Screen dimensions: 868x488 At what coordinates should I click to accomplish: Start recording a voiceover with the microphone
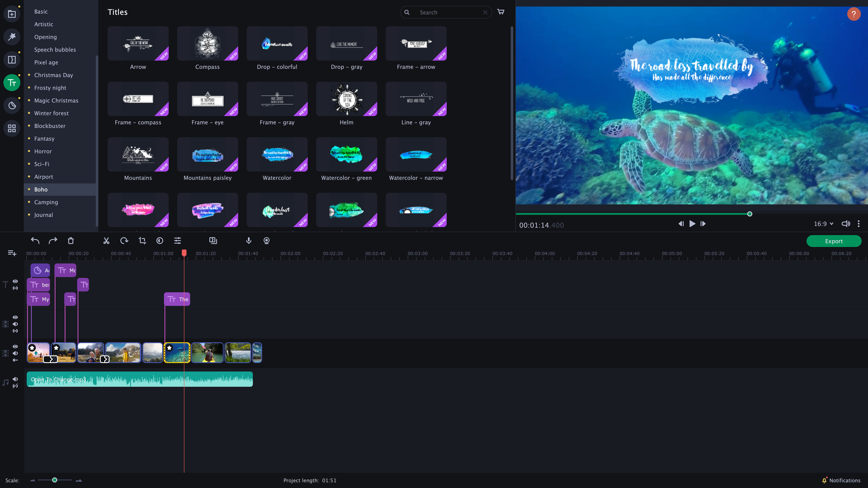(x=248, y=240)
